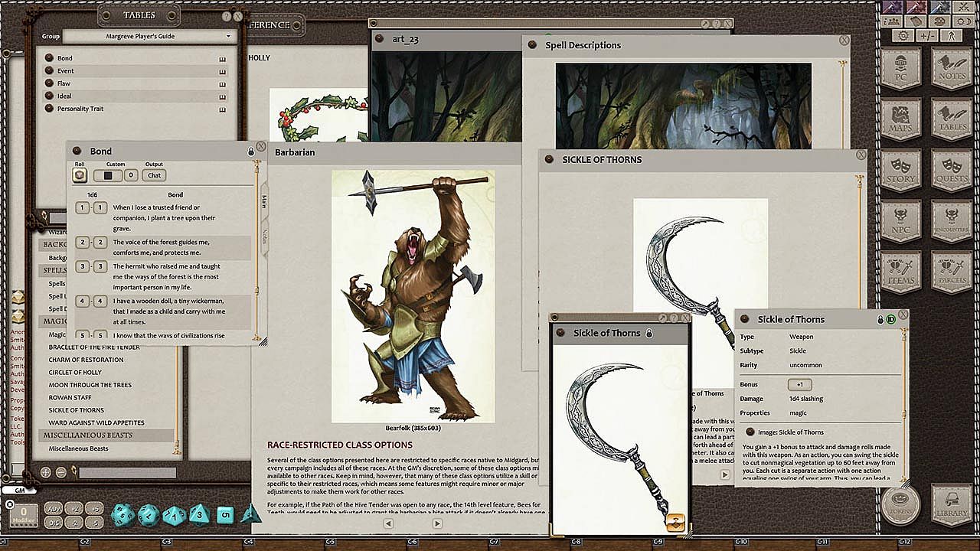Open the Tokens bag
The width and height of the screenshot is (980, 551).
click(x=900, y=505)
